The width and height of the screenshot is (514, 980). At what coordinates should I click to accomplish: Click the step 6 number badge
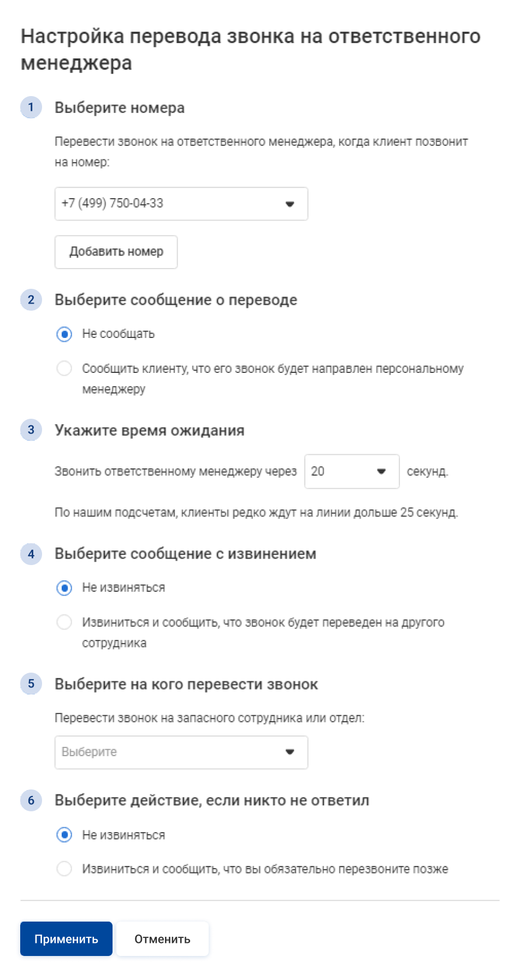(31, 800)
